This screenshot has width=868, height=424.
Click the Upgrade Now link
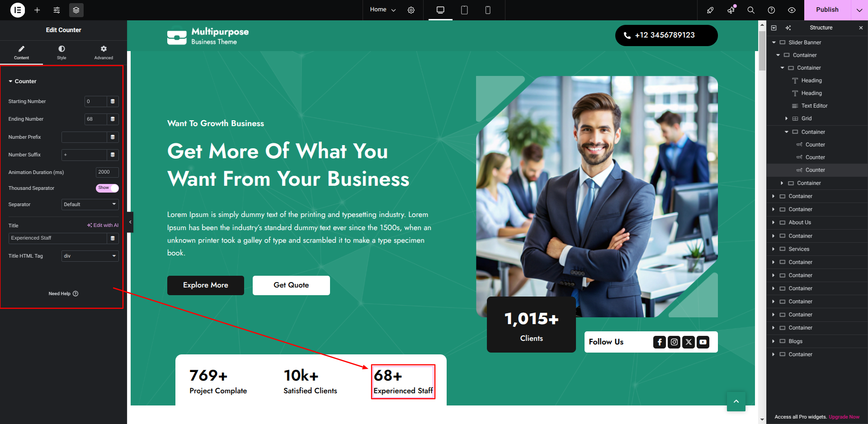coord(844,417)
